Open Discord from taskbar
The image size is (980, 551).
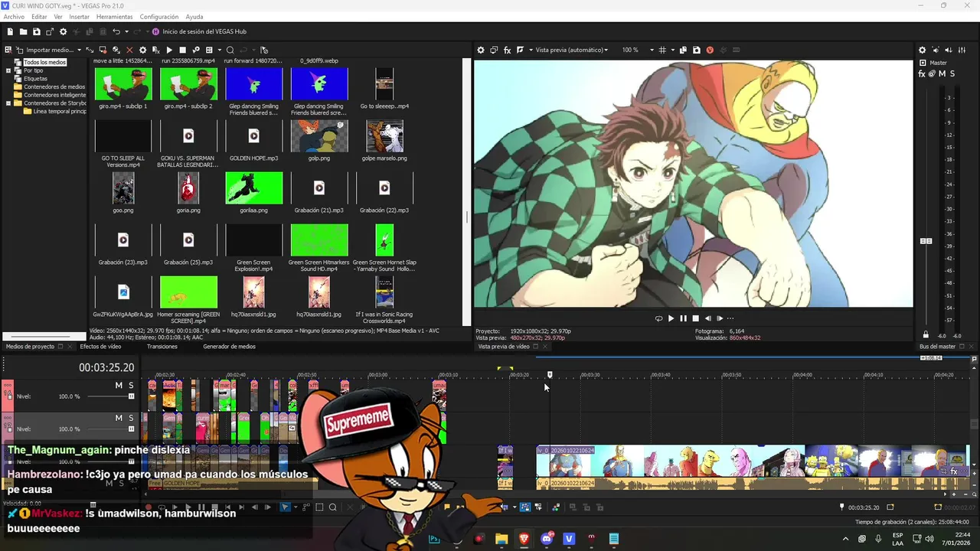pyautogui.click(x=547, y=539)
